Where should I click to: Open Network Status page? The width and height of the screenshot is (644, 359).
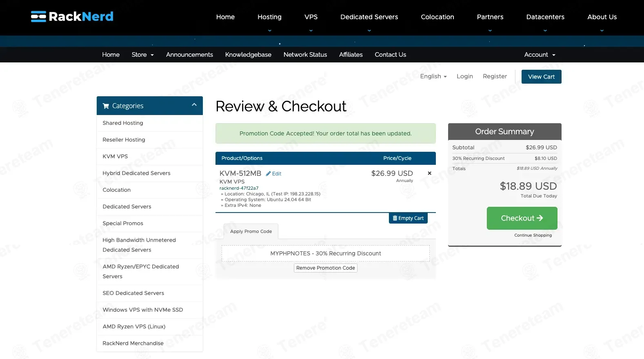point(305,55)
